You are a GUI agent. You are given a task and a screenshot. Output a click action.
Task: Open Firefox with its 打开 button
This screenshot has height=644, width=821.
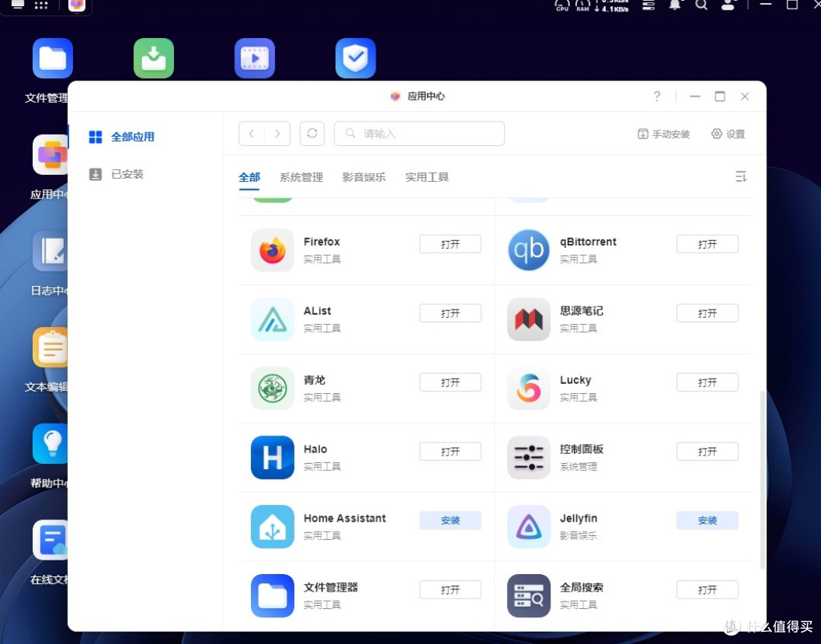click(x=450, y=244)
